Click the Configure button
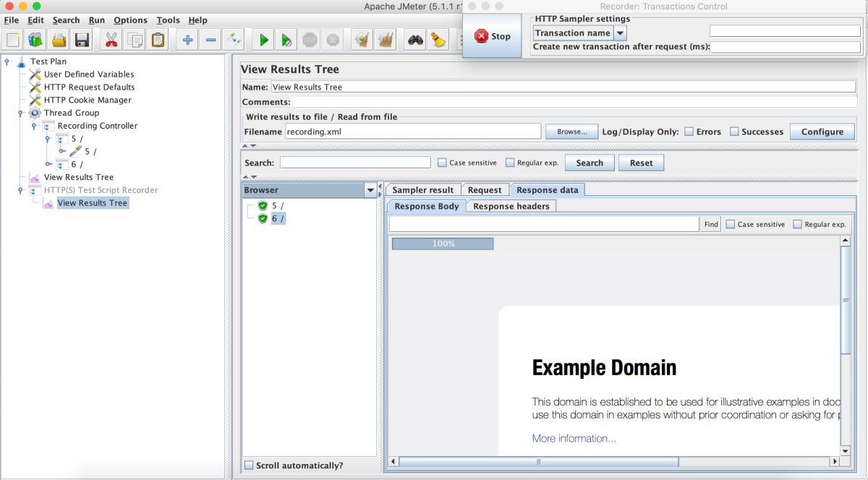The image size is (868, 480). click(x=822, y=132)
